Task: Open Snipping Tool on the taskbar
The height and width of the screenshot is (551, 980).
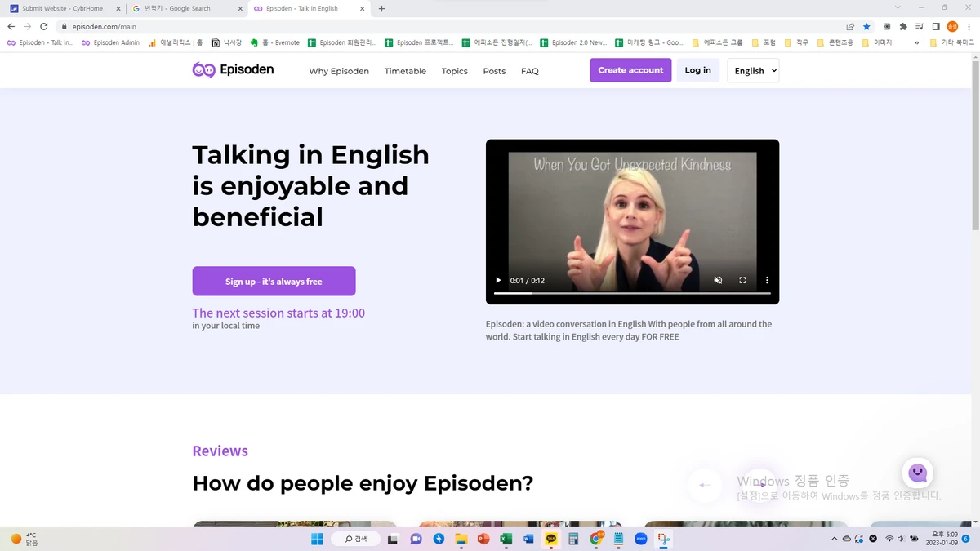Action: click(664, 539)
